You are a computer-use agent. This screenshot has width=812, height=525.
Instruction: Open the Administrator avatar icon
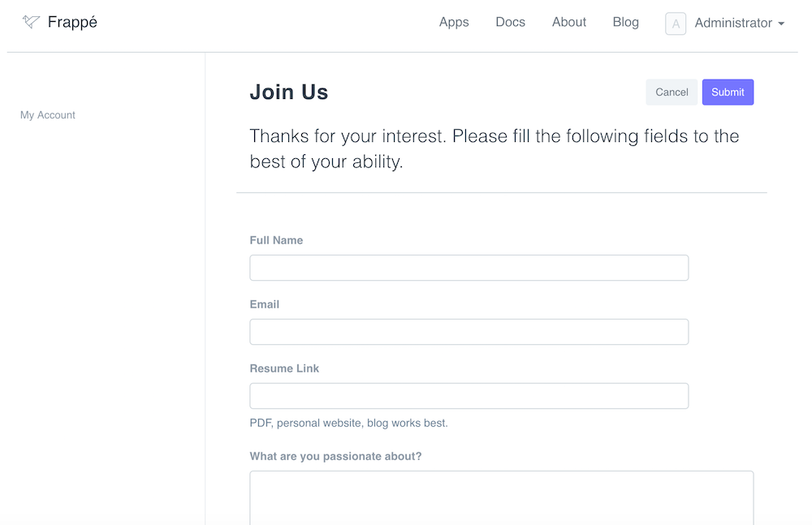pos(676,24)
